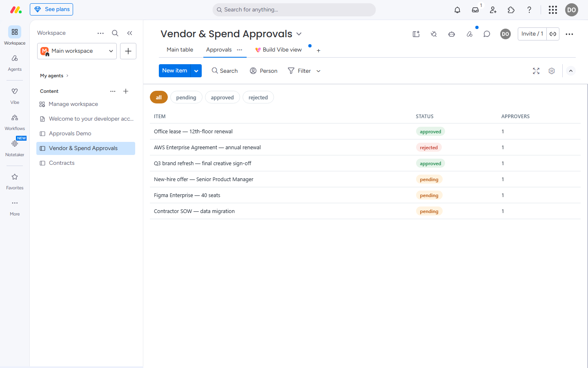This screenshot has height=368, width=588.
Task: Click the Invite / 1 button
Action: (532, 34)
